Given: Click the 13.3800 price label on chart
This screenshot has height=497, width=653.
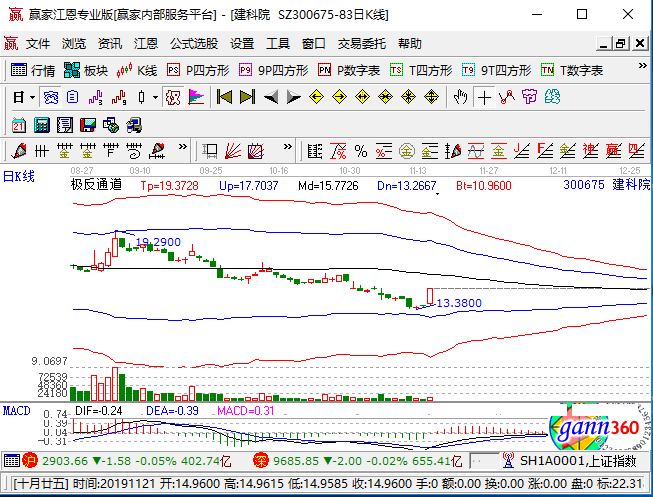Looking at the screenshot, I should point(459,303).
